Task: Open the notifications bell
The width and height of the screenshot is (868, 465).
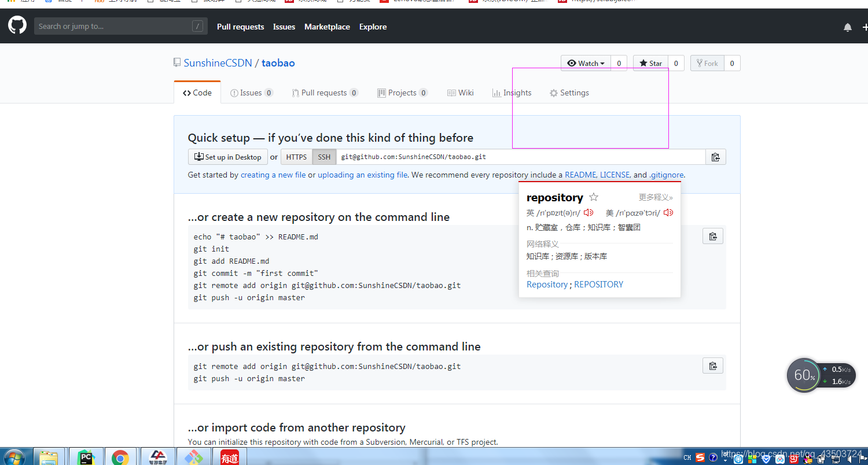Action: [x=848, y=27]
